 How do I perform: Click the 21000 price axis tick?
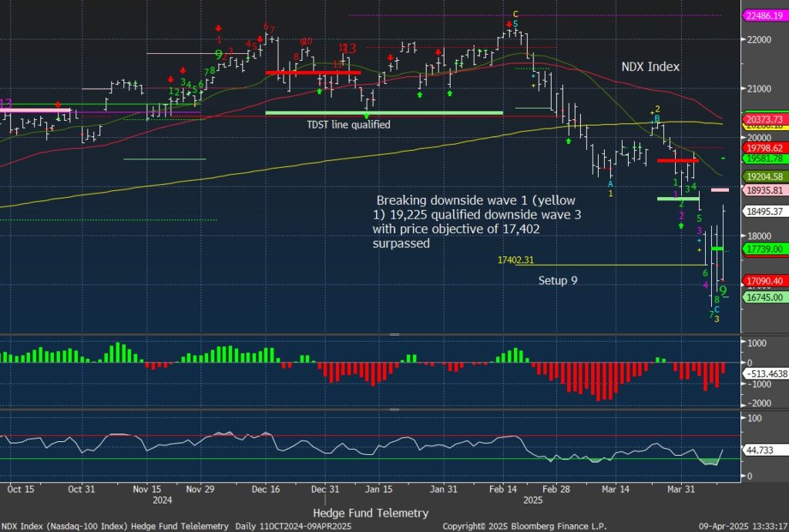pyautogui.click(x=759, y=89)
